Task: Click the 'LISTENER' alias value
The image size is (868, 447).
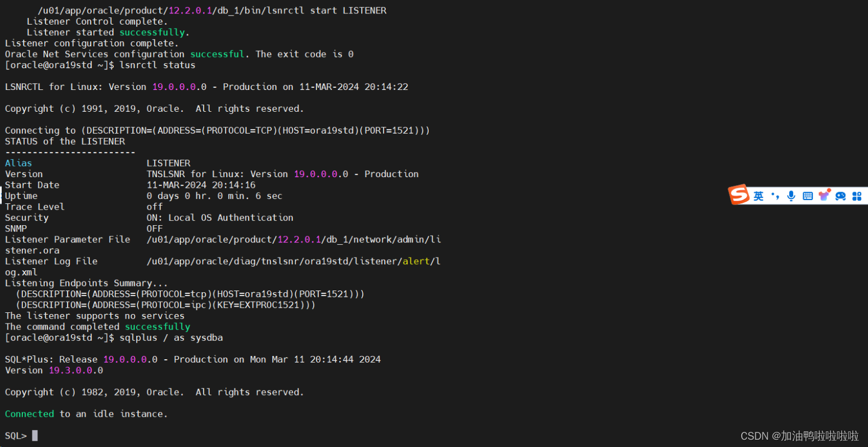Action: (169, 163)
